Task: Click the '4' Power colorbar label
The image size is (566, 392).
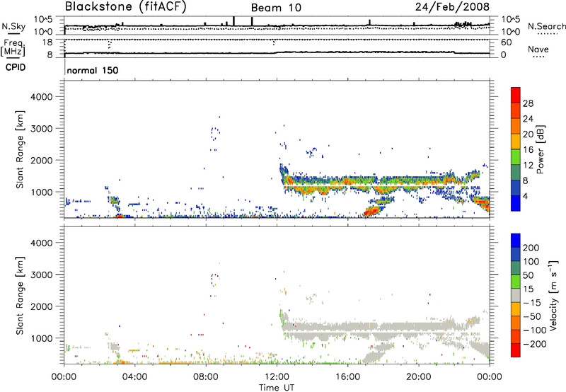Action: pyautogui.click(x=525, y=196)
